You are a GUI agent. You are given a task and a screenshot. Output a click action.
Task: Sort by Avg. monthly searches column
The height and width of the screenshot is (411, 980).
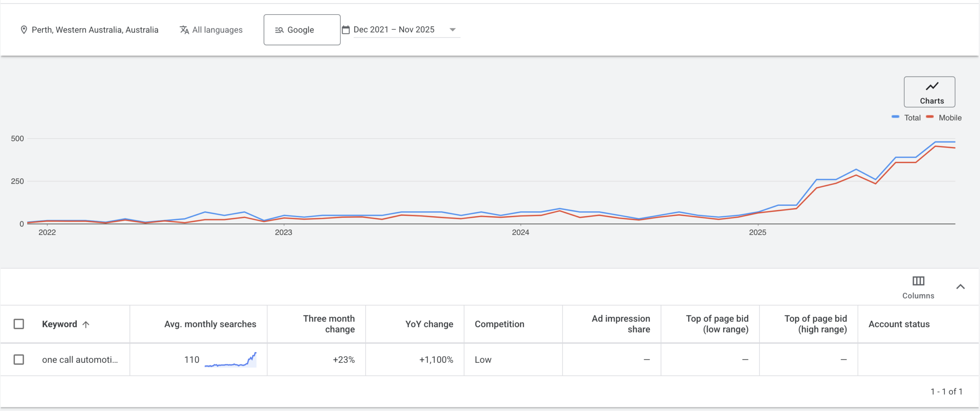tap(210, 324)
